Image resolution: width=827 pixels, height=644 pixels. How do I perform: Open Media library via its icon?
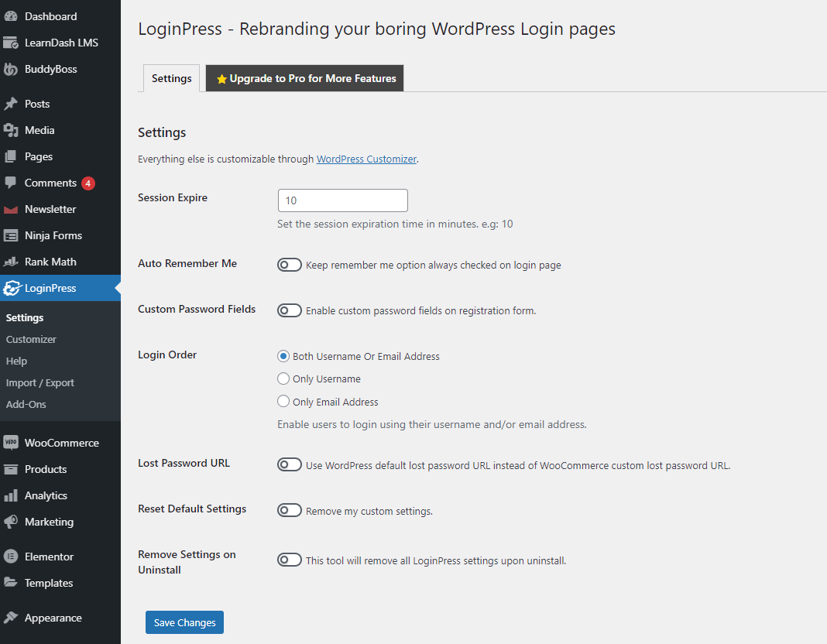pos(11,130)
